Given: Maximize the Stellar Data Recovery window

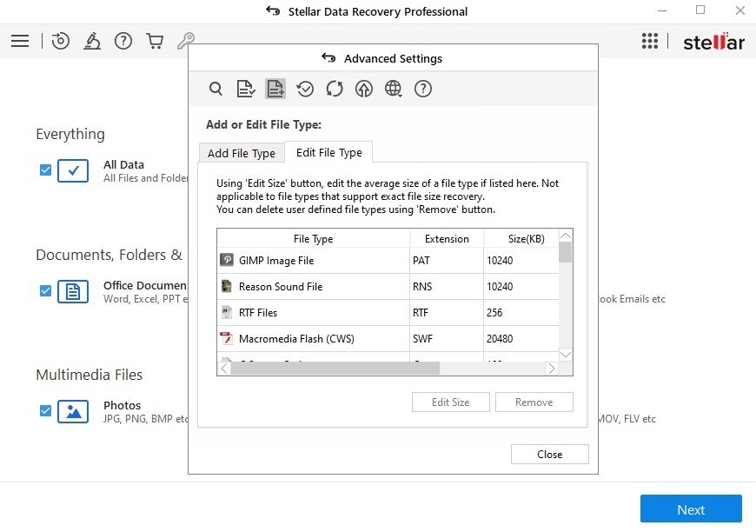Looking at the screenshot, I should (700, 10).
